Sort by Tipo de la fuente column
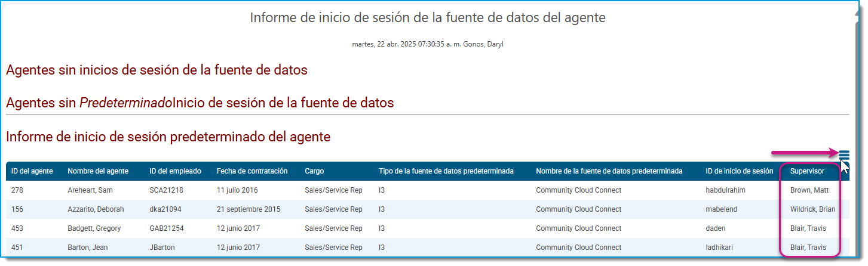 point(446,171)
